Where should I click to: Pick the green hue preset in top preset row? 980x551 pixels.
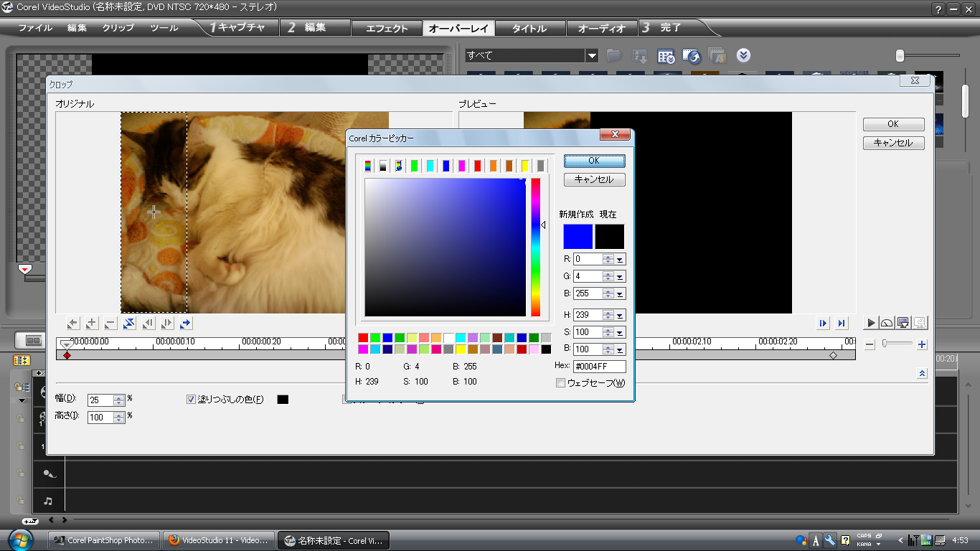415,166
